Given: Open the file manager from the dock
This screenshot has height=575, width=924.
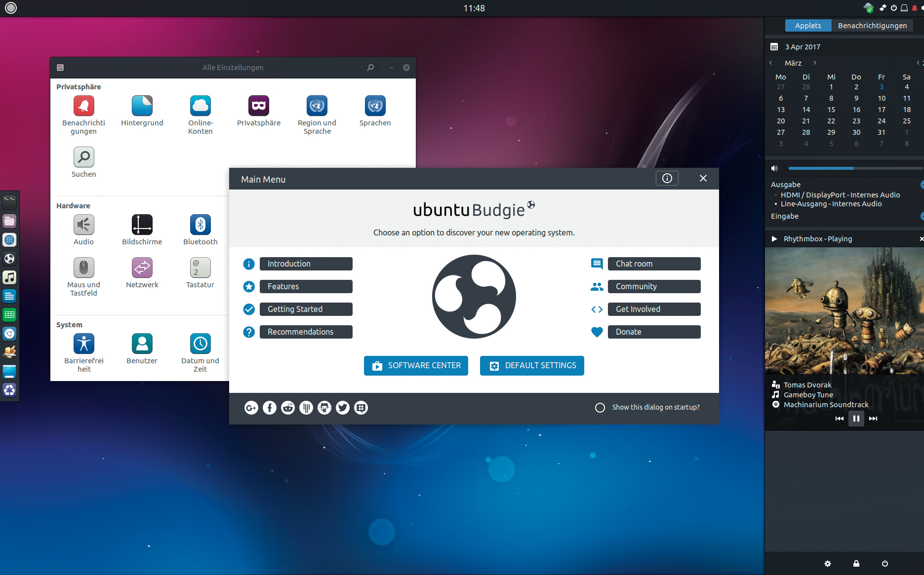Looking at the screenshot, I should pyautogui.click(x=9, y=221).
